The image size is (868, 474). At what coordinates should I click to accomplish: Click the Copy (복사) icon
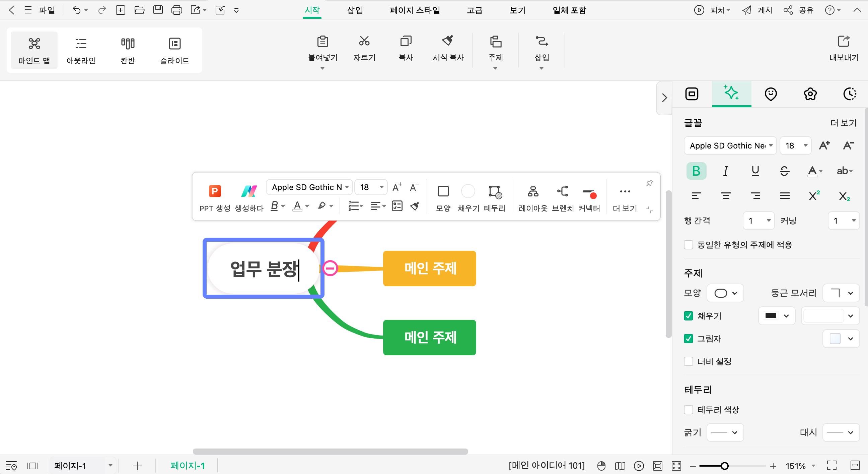[x=406, y=41]
